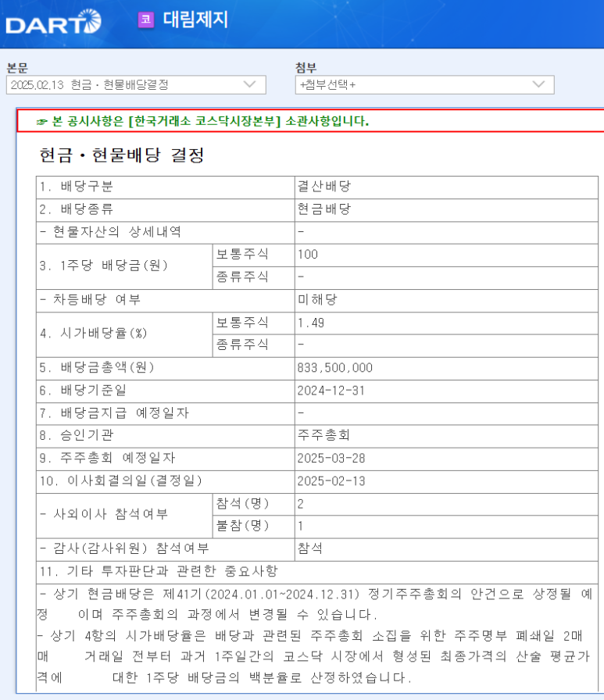
Task: Click 보통주식 in the 시가배당율 row
Action: pos(242,323)
